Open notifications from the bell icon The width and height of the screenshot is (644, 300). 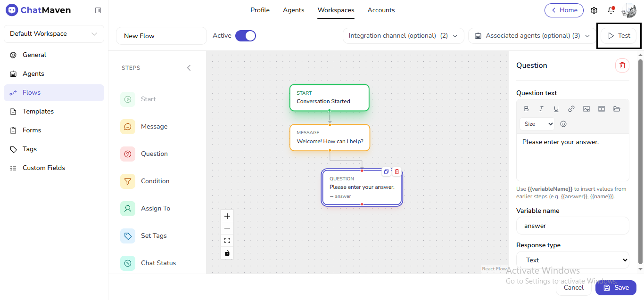point(611,10)
